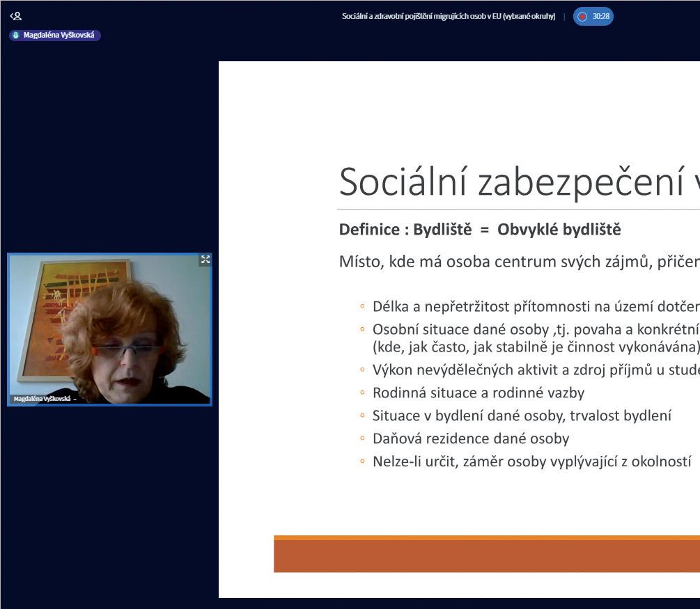Click the 'Situace v bydlení dané osoby' bullet

coord(522,416)
